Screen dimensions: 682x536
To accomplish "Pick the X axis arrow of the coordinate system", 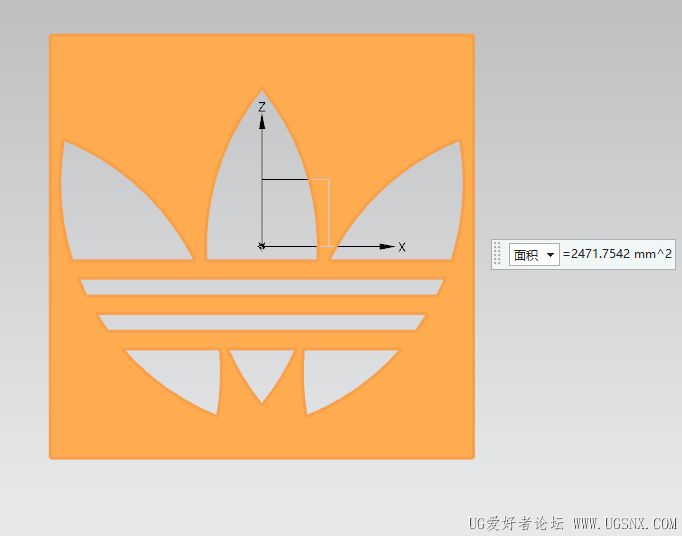I will pyautogui.click(x=387, y=247).
